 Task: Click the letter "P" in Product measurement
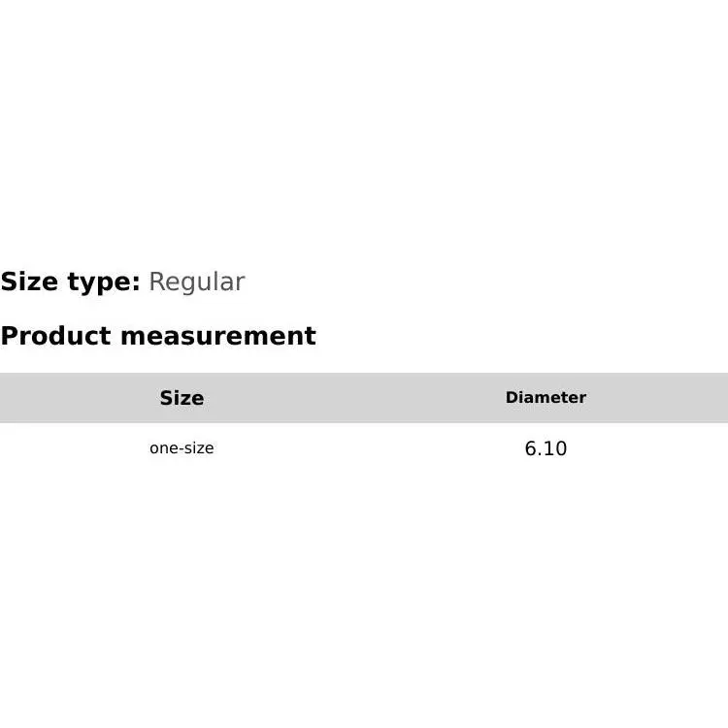point(9,336)
